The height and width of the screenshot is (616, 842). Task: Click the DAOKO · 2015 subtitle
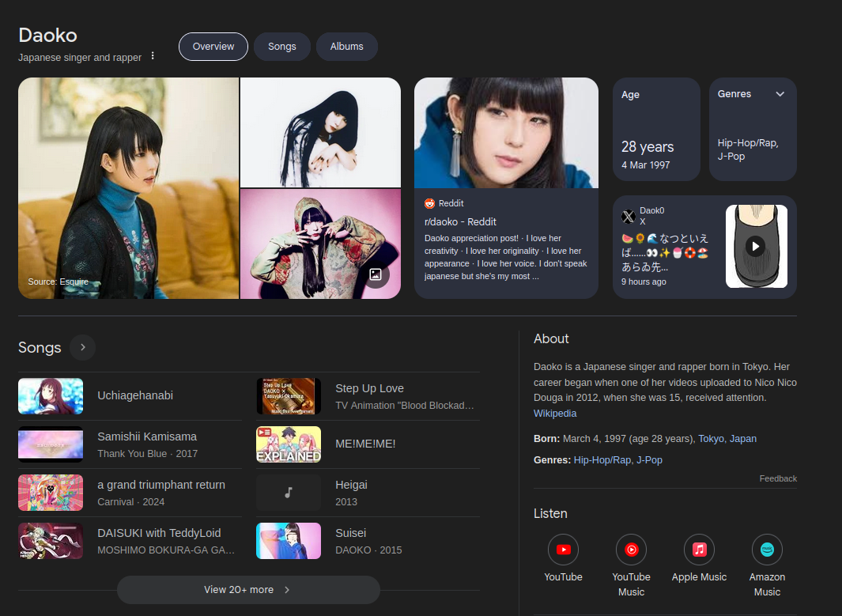[x=369, y=550]
